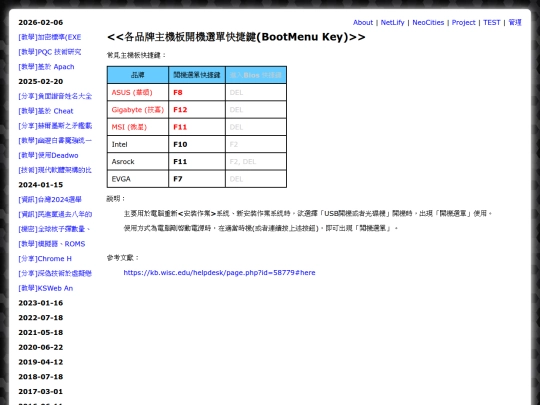The height and width of the screenshot is (405, 540).
Task: Open the sidebar article mentioning ROMS
Action: 52,244
